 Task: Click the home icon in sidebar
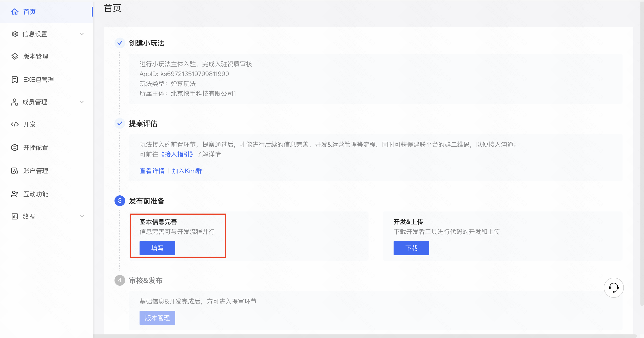15,11
